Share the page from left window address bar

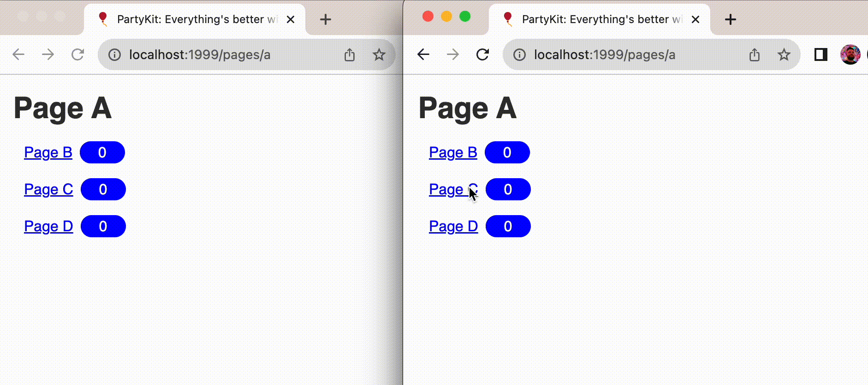(x=350, y=55)
